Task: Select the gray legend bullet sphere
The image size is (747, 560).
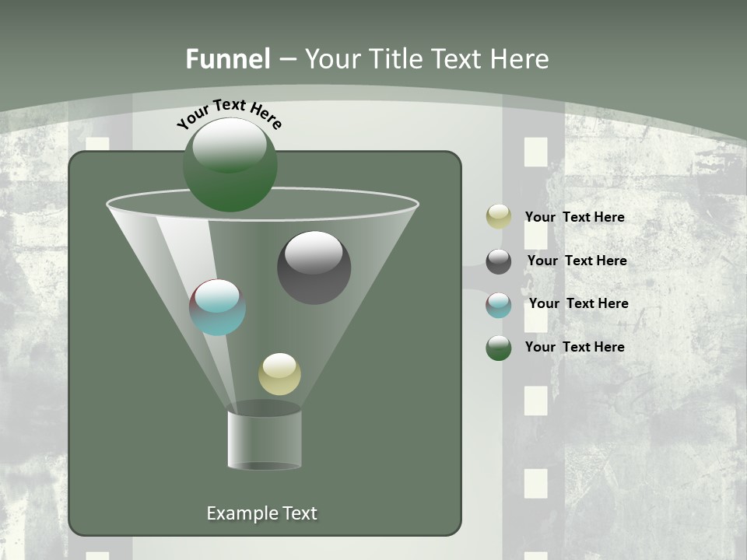Action: 500,261
